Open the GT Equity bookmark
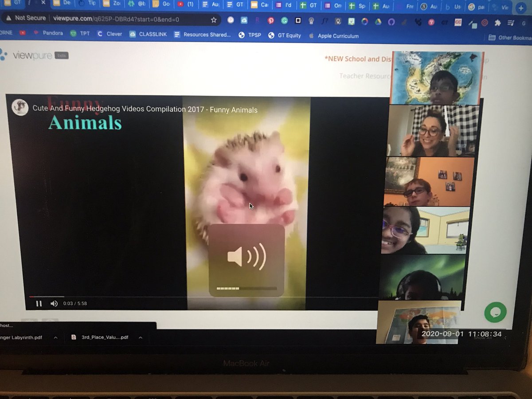 [285, 35]
